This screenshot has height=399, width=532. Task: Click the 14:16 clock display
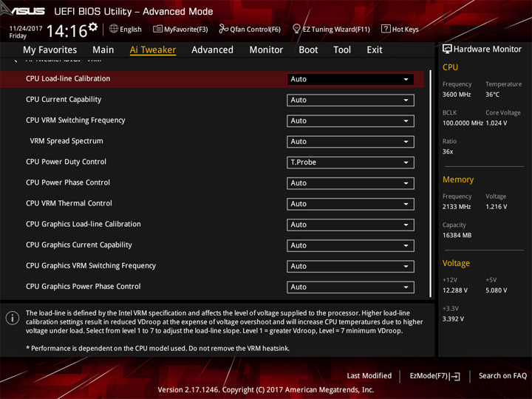[66, 31]
